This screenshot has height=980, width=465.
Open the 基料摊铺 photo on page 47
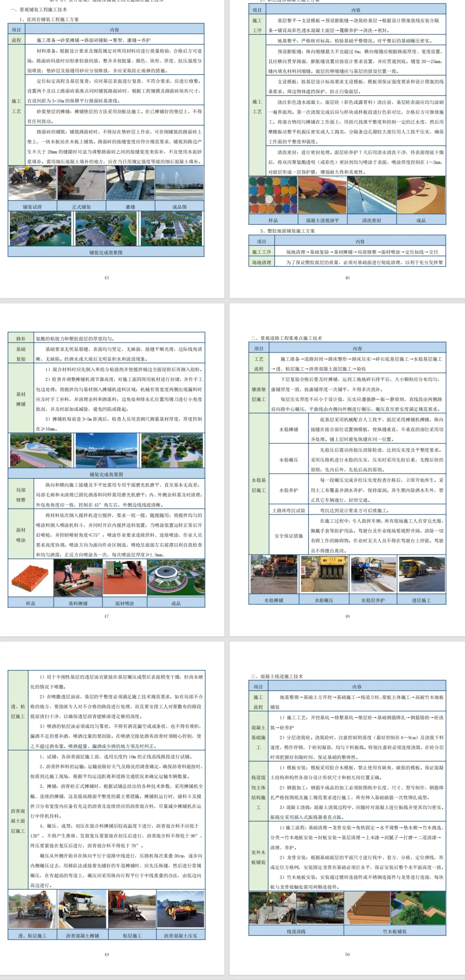(x=78, y=578)
